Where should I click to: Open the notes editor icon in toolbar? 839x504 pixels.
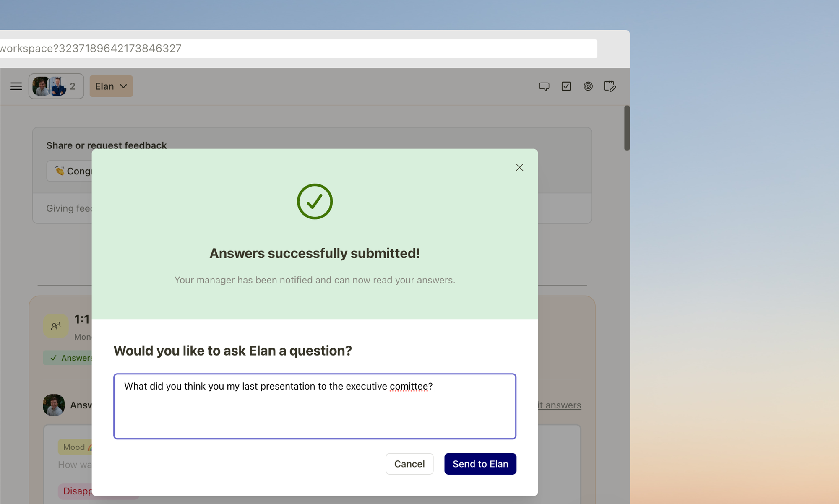(x=610, y=86)
